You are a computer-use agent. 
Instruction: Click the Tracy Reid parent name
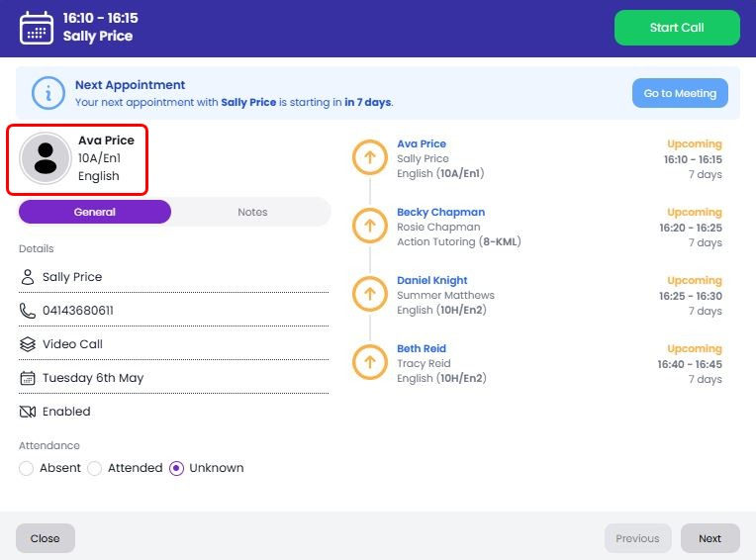click(x=424, y=363)
